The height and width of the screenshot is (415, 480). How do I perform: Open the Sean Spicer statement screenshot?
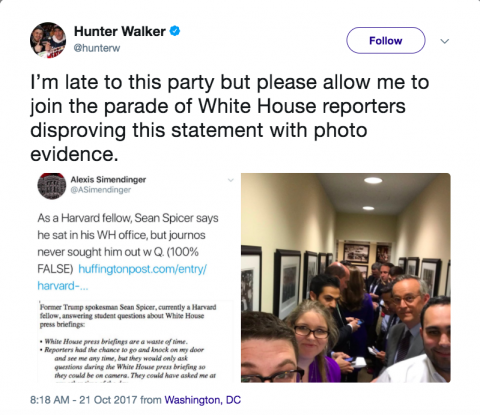[135, 341]
